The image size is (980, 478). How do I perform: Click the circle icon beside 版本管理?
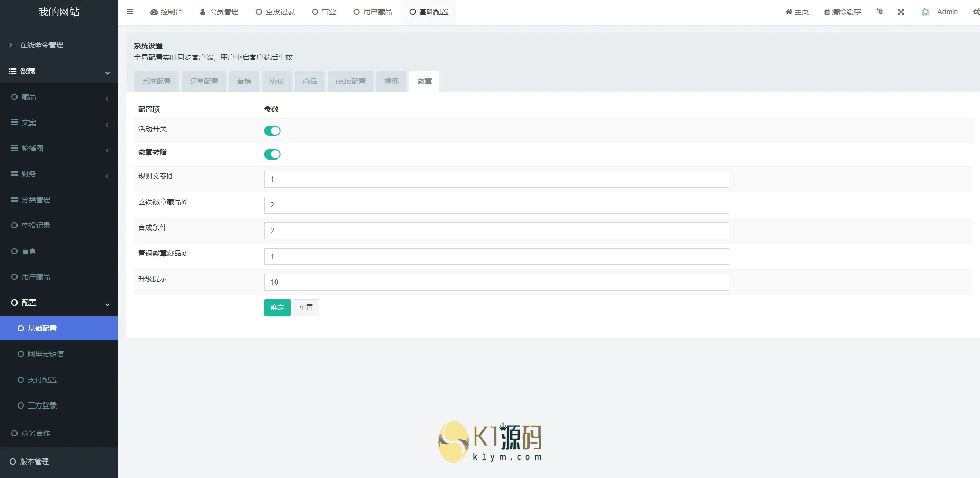click(13, 462)
